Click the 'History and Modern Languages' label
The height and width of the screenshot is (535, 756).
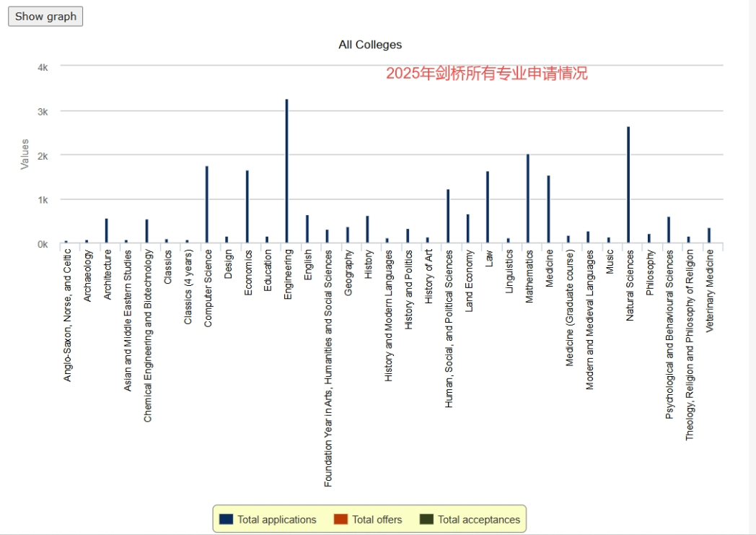point(389,316)
